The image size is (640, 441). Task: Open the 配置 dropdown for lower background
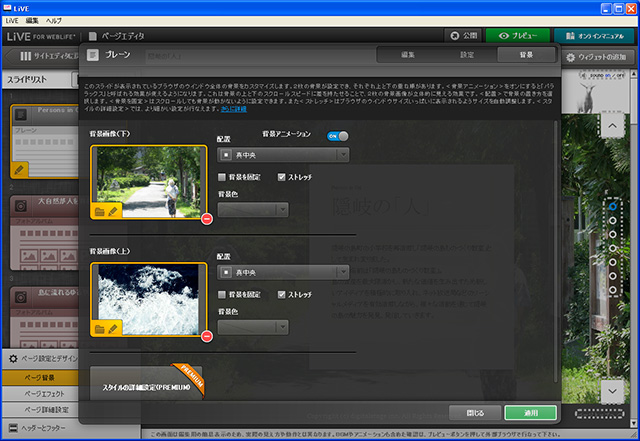[x=283, y=155]
